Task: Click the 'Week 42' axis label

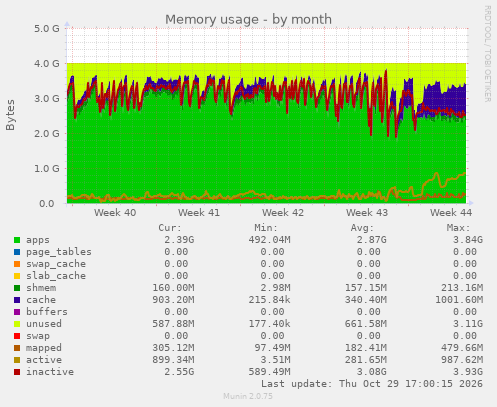Action: click(283, 213)
